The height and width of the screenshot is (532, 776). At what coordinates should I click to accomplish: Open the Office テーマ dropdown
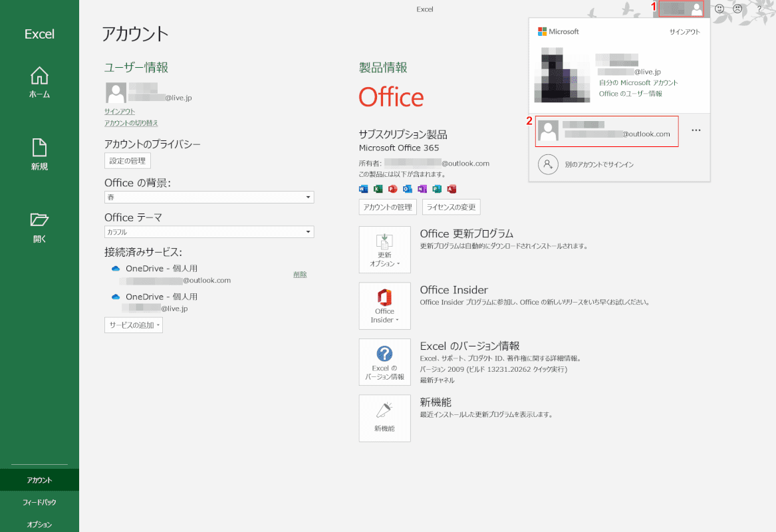coord(209,231)
